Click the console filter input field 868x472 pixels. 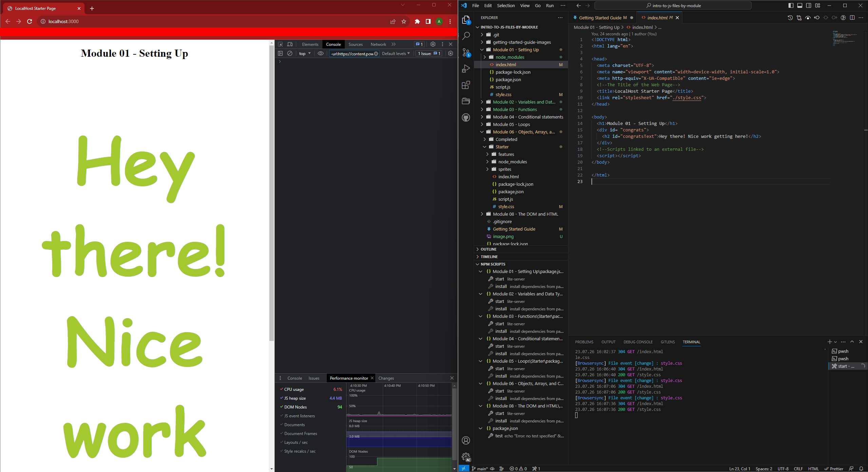click(352, 54)
